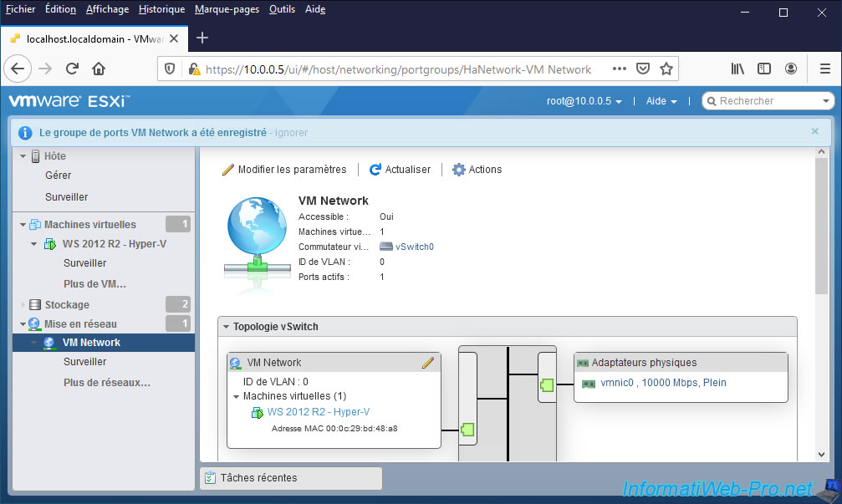842x504 pixels.
Task: Collapse the Topologie vSwitch section
Action: pos(226,326)
